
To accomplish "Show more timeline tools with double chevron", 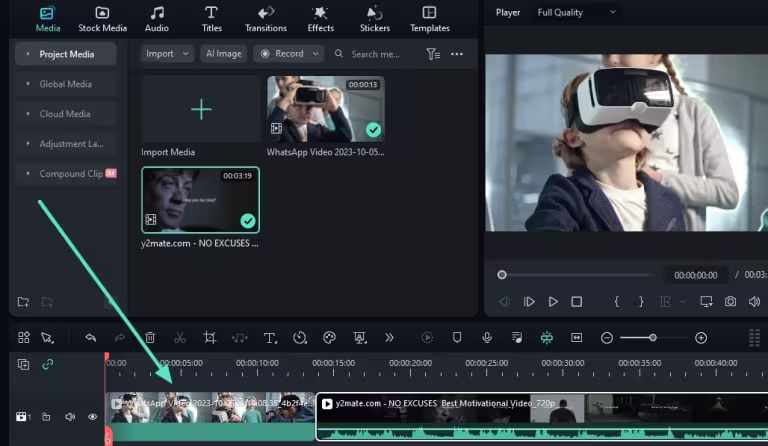I will click(389, 338).
